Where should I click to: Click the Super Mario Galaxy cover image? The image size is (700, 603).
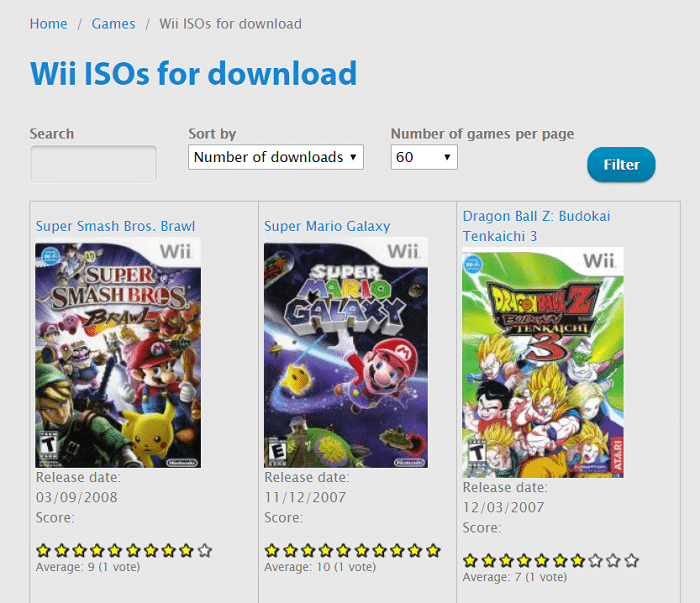pos(346,353)
